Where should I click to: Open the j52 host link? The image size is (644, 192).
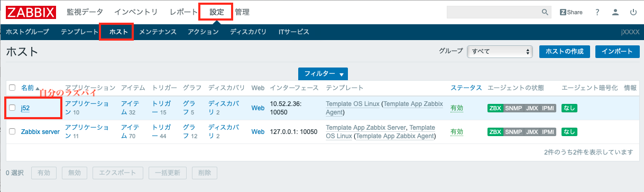click(25, 108)
